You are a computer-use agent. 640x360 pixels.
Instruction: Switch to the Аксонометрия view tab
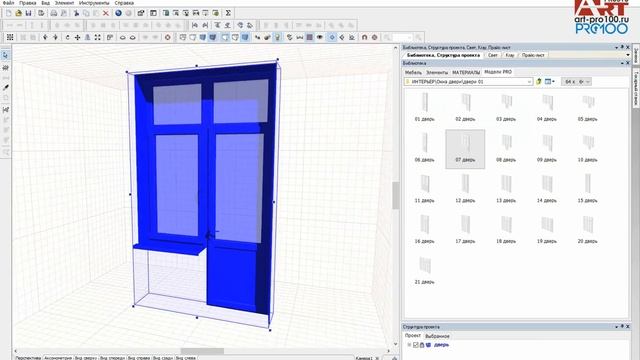58,358
